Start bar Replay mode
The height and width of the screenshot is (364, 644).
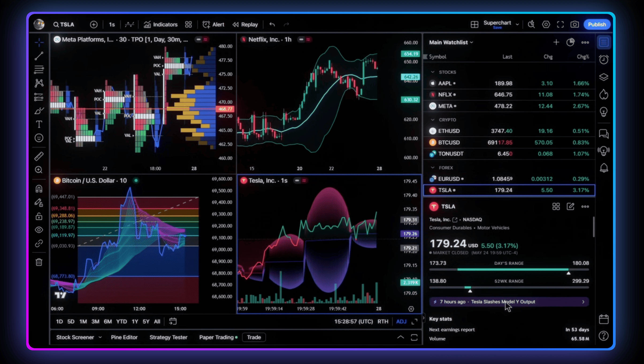245,25
